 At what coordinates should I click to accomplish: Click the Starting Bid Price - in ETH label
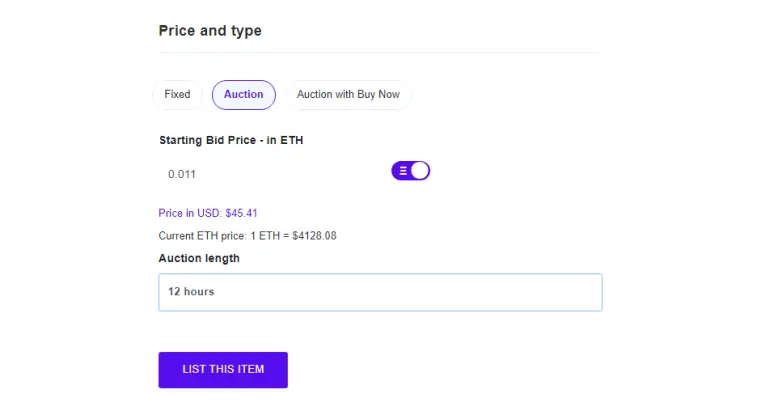231,140
